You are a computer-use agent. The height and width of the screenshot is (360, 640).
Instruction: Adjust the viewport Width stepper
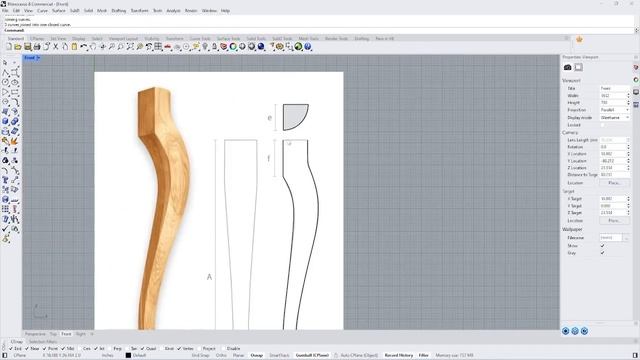pos(628,96)
